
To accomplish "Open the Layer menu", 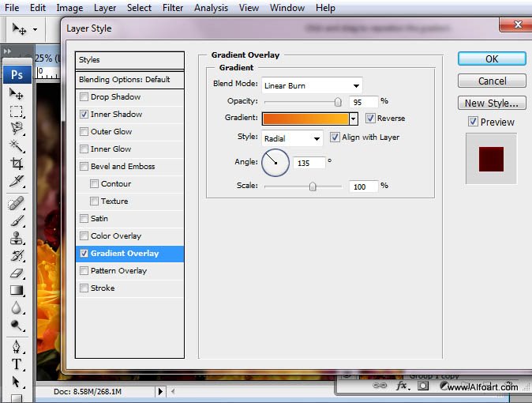I will pyautogui.click(x=105, y=7).
